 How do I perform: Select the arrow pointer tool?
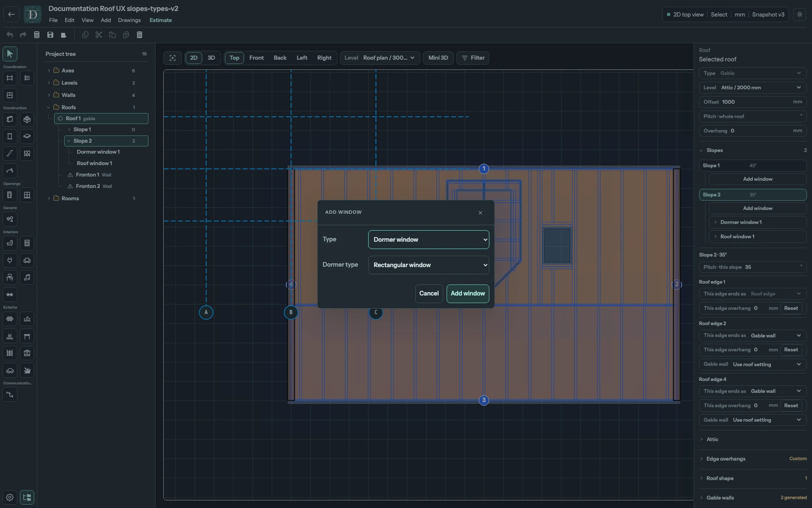(10, 54)
